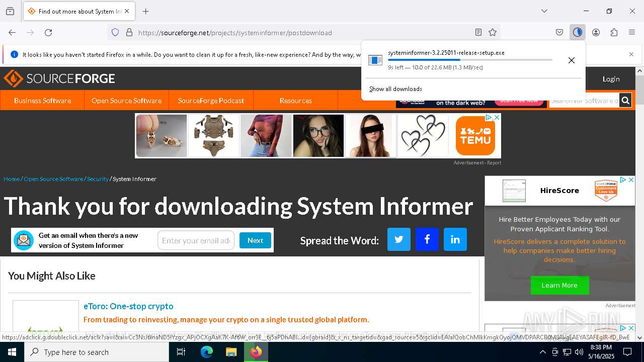Go back with the back arrow
The image size is (644, 362).
tap(12, 32)
